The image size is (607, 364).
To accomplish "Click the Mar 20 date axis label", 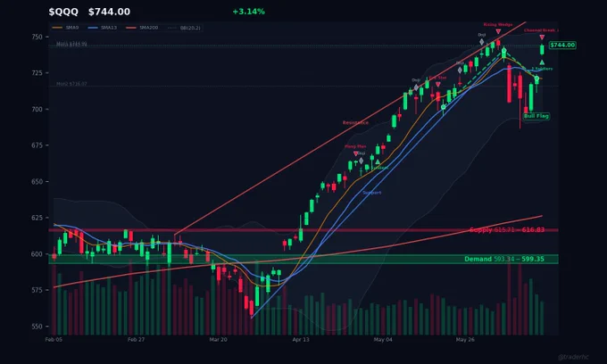I will pos(219,340).
